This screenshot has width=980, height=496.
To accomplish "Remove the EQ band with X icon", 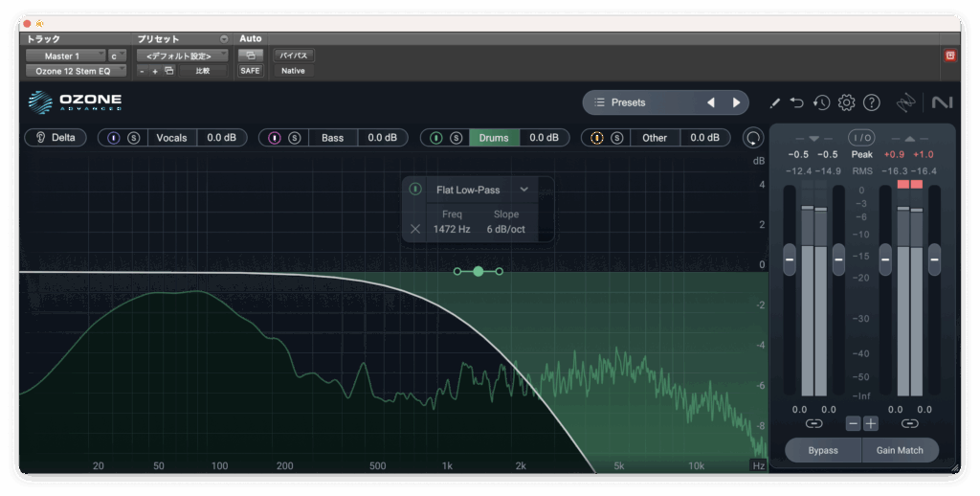I will [x=415, y=229].
